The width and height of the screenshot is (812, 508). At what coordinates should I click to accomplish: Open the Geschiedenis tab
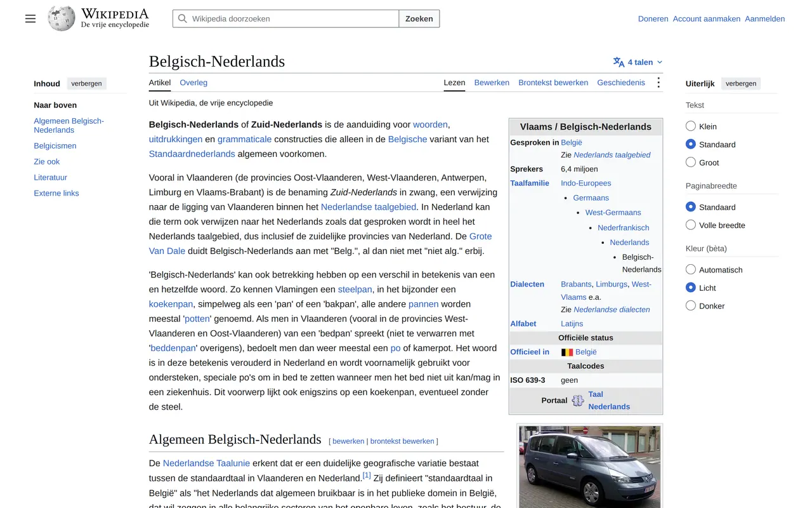[x=621, y=83]
